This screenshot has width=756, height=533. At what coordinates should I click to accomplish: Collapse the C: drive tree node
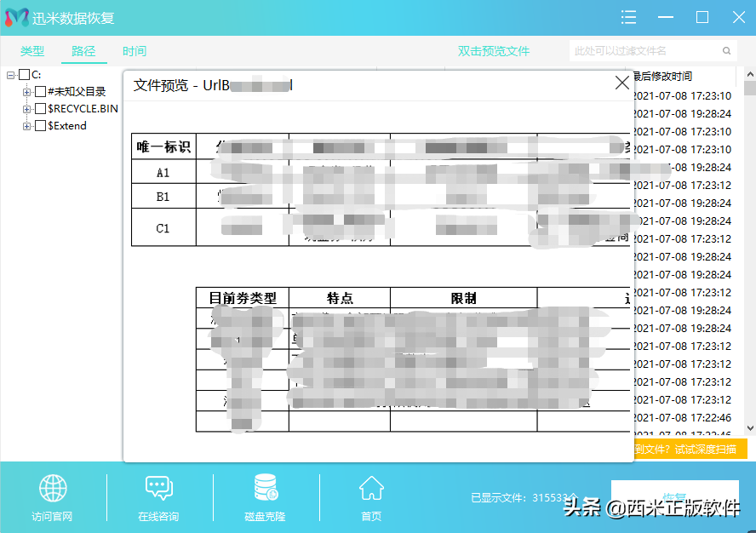9,75
